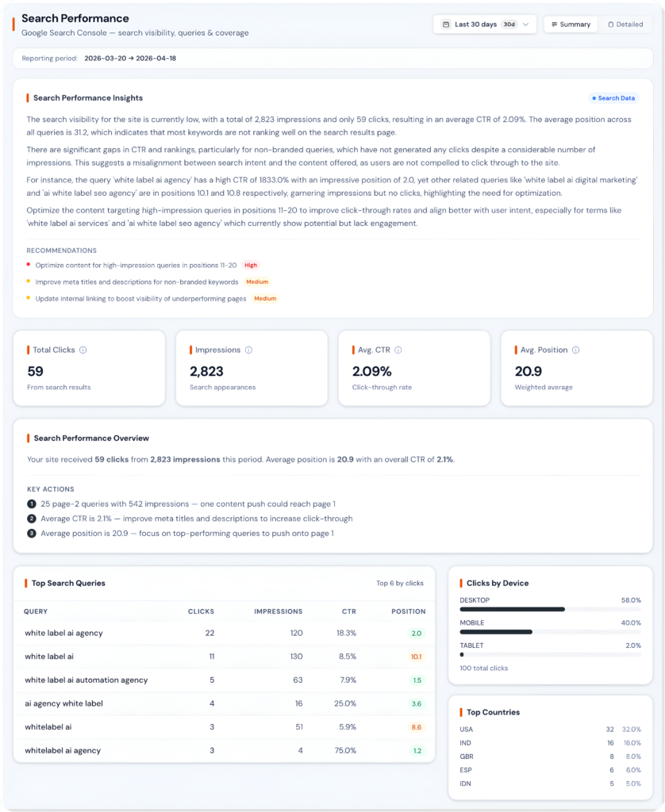The image size is (665, 812).
Task: Click the filter icon on the Summary button
Action: [554, 25]
